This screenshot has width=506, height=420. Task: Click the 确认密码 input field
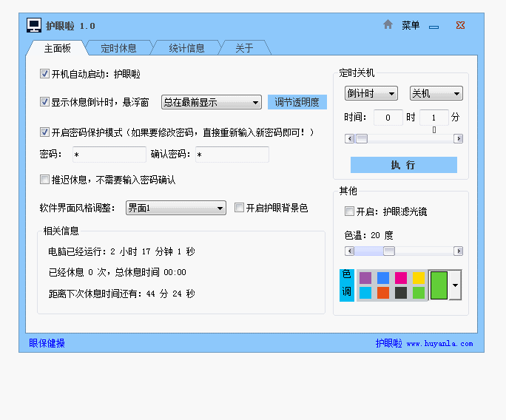(232, 155)
